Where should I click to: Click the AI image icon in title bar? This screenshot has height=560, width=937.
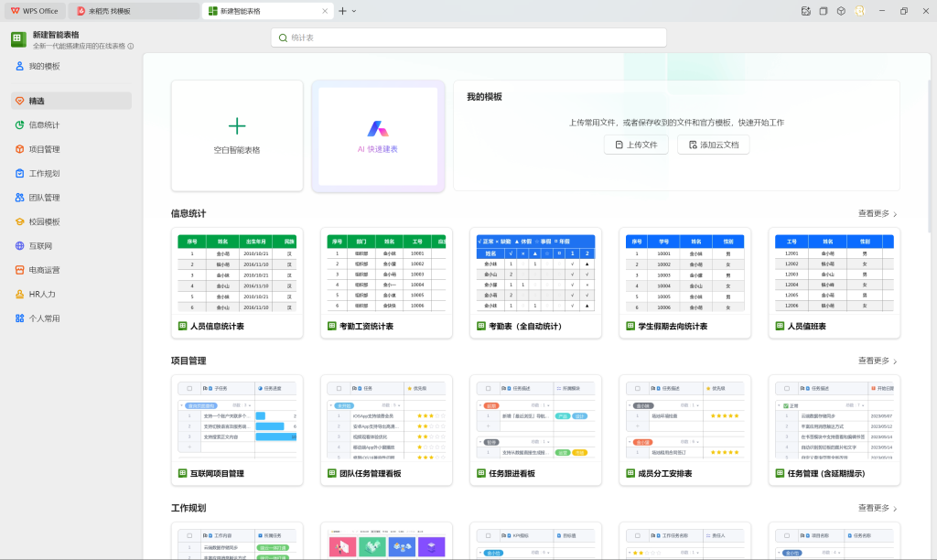805,11
